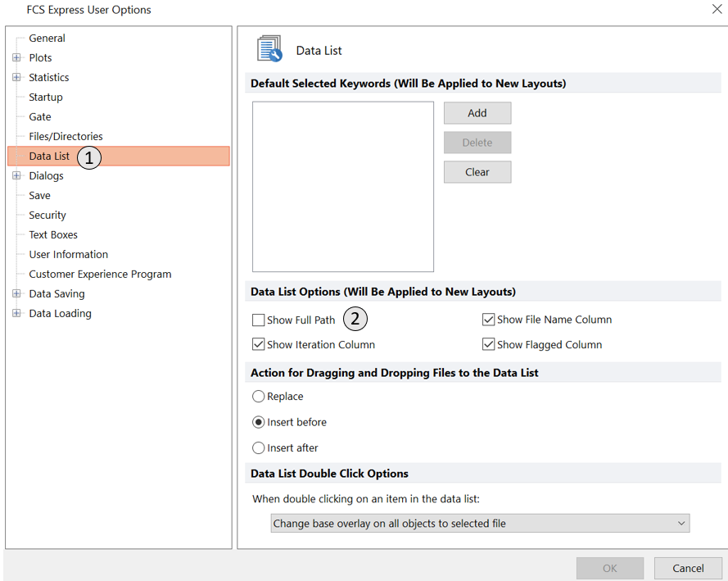
Task: Select the Data Saving tree label
Action: (57, 293)
